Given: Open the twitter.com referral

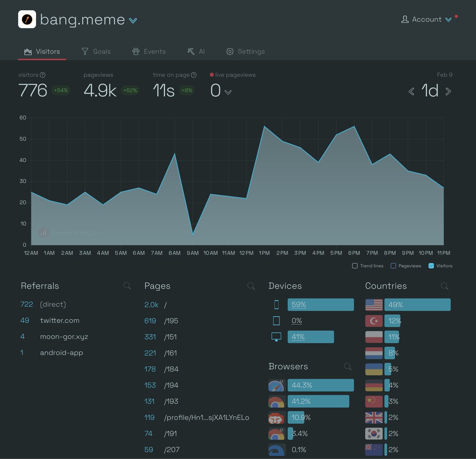Looking at the screenshot, I should point(59,320).
